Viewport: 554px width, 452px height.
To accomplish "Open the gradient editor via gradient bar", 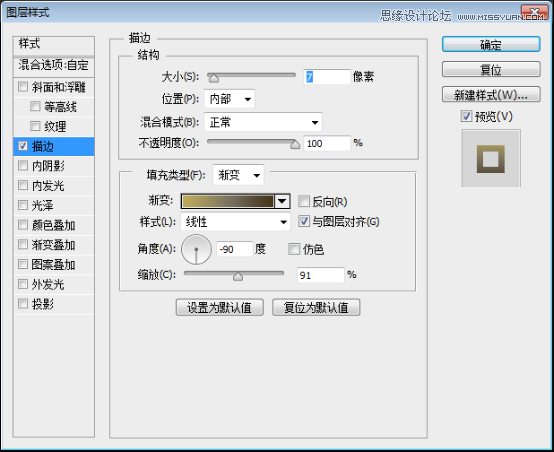I will 228,201.
